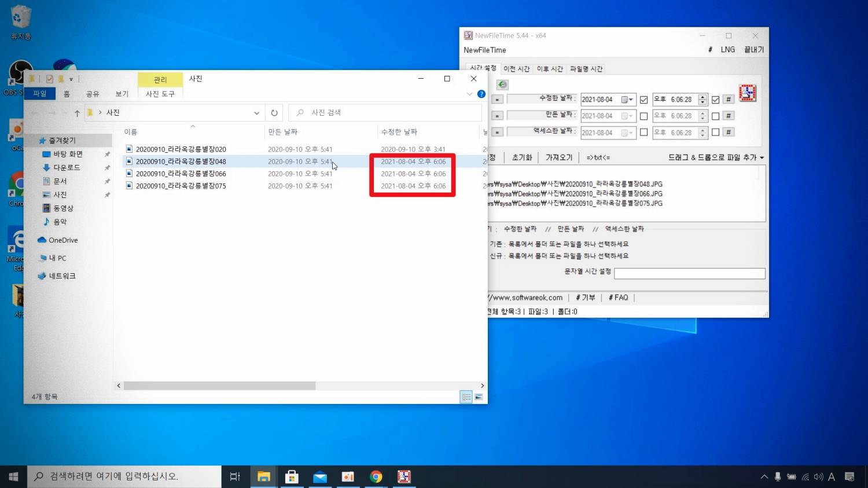Click the # button in the 수정한 날짜 row
868x488 pixels.
(x=729, y=100)
